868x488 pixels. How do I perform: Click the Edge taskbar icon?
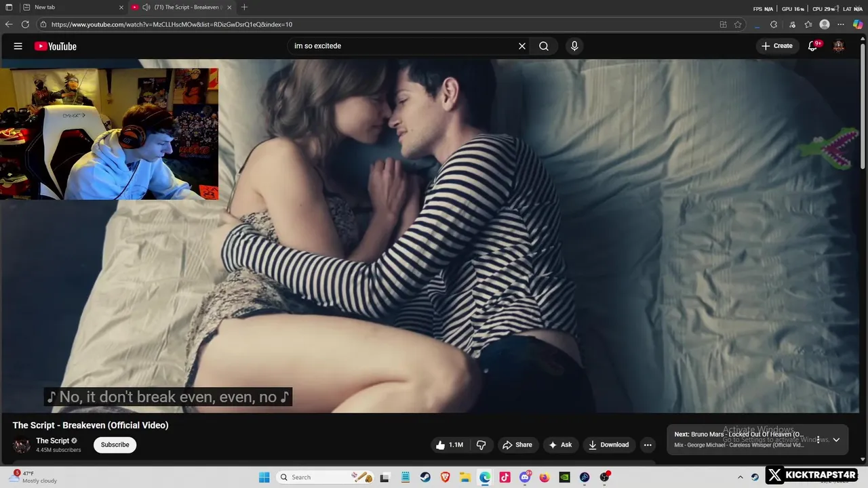pos(485,477)
